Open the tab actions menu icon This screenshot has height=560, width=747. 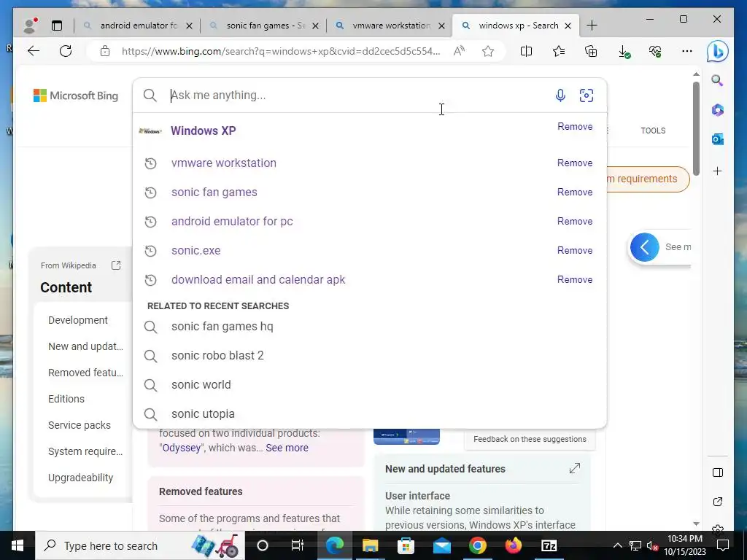tap(57, 26)
